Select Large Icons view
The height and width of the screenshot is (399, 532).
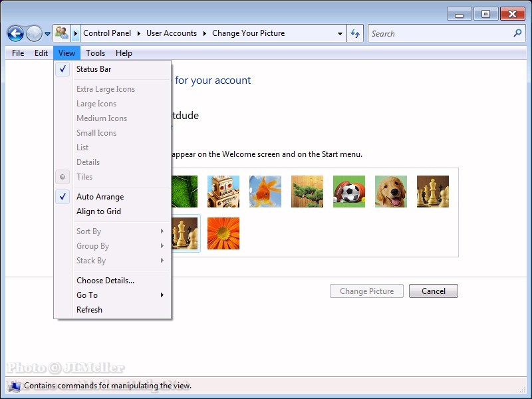[x=112, y=104]
